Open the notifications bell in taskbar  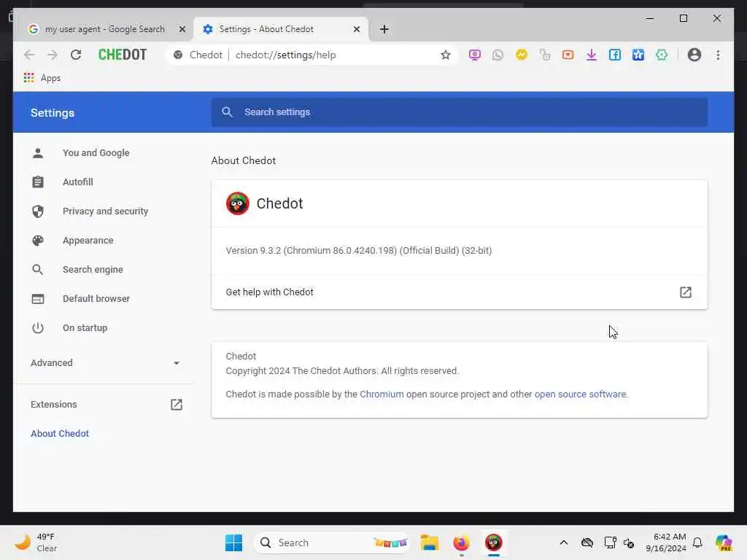697,542
